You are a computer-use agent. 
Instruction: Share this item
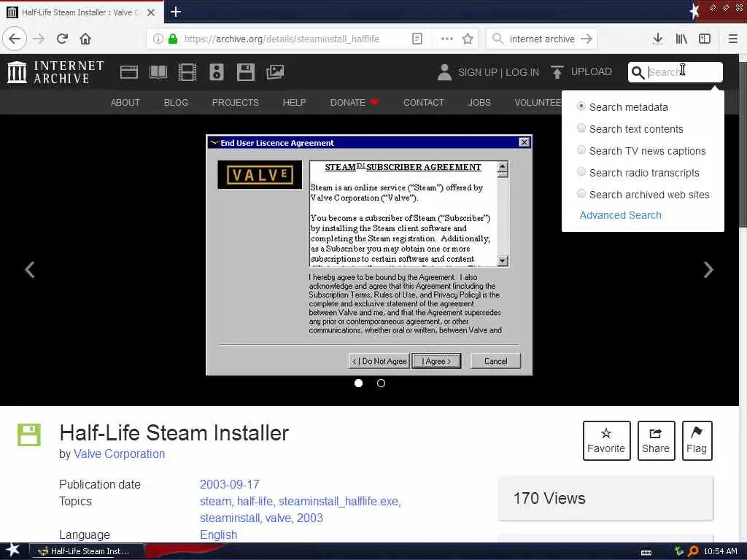point(656,440)
